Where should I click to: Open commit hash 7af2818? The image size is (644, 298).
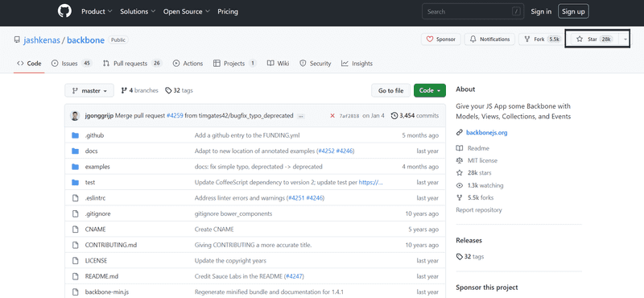(x=349, y=116)
